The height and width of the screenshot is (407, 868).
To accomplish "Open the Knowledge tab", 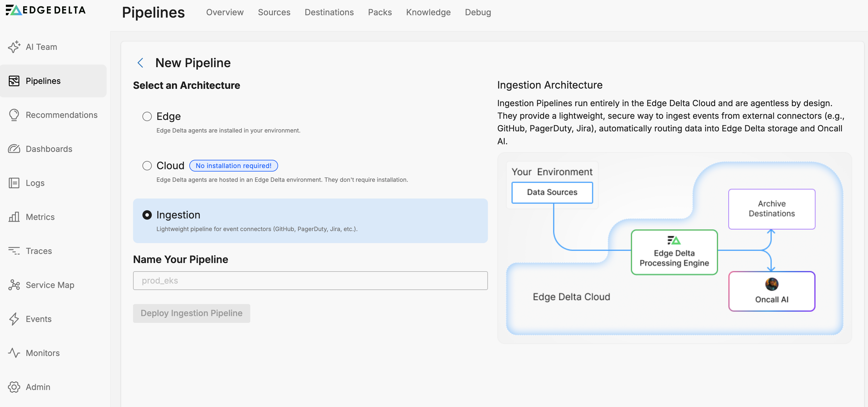I will click(428, 13).
